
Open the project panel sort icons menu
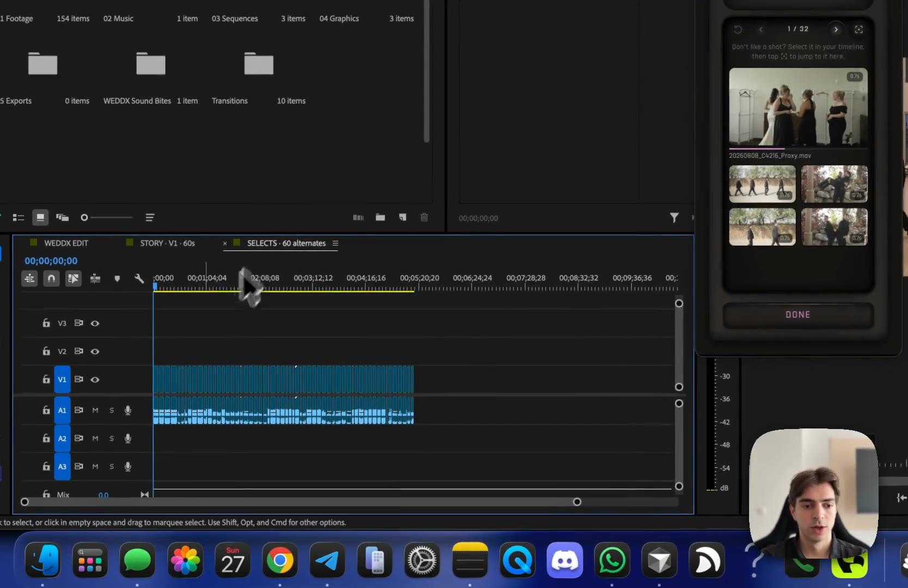point(150,218)
